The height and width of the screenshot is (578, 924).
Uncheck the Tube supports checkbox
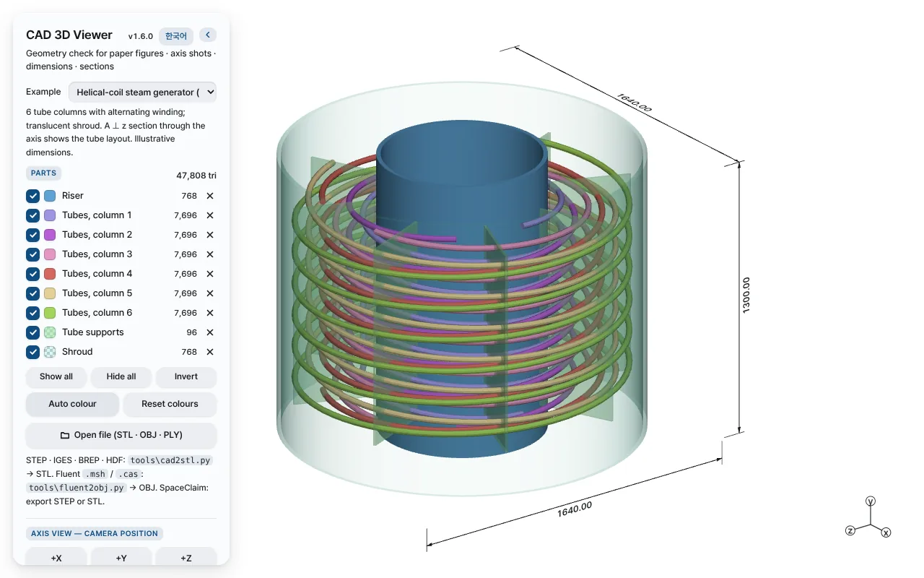click(x=32, y=332)
